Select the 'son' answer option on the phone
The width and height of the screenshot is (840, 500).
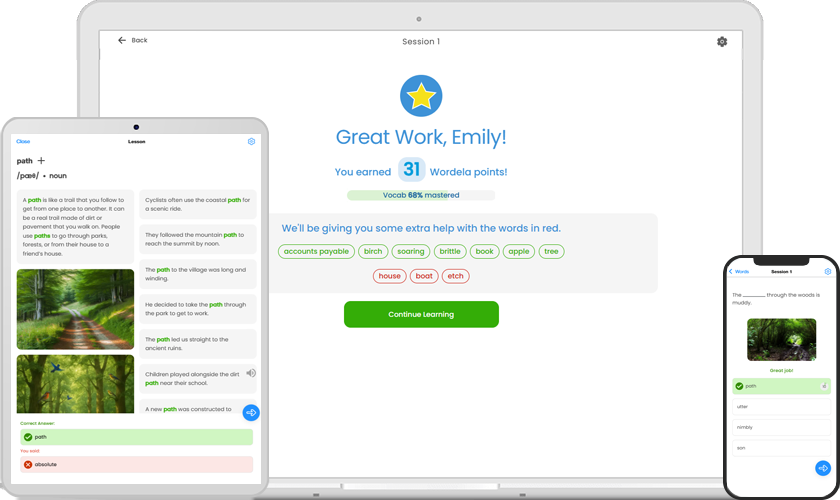781,448
